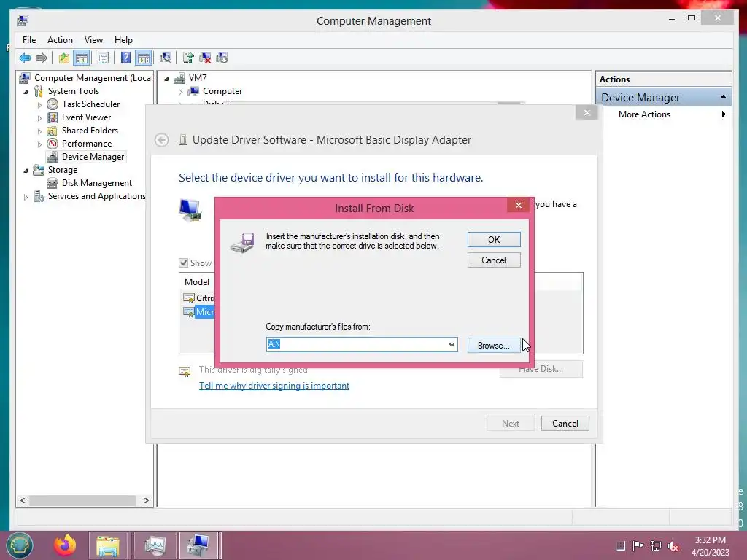Collapse the System Tools tree node
747x560 pixels.
[26, 91]
